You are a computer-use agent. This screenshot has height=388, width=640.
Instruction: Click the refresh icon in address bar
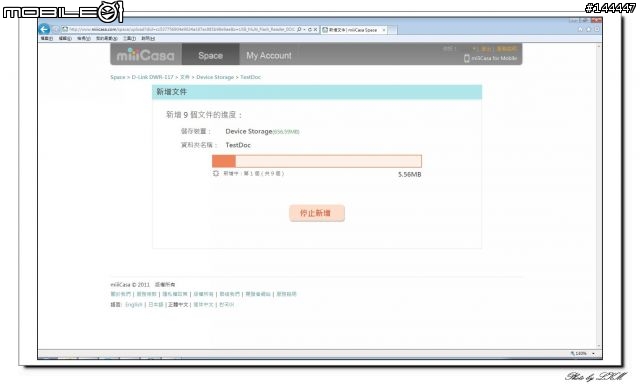point(310,29)
